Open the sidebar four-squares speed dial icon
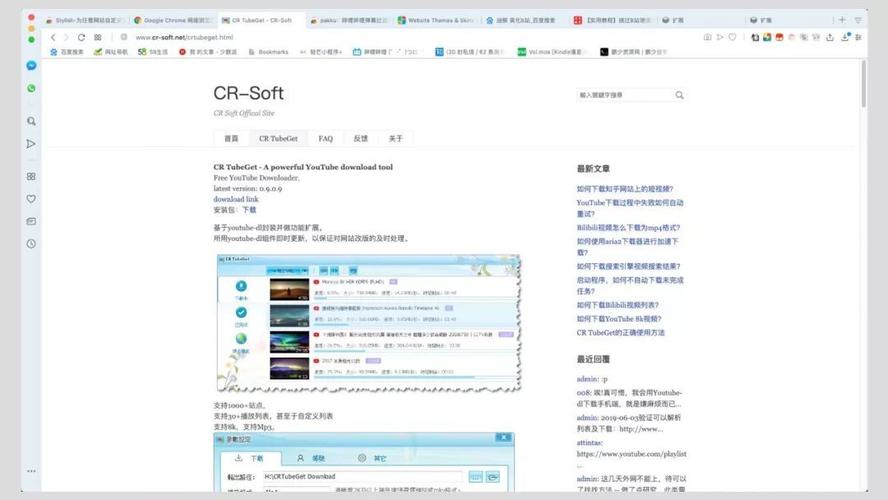This screenshot has width=888, height=500. point(31,177)
